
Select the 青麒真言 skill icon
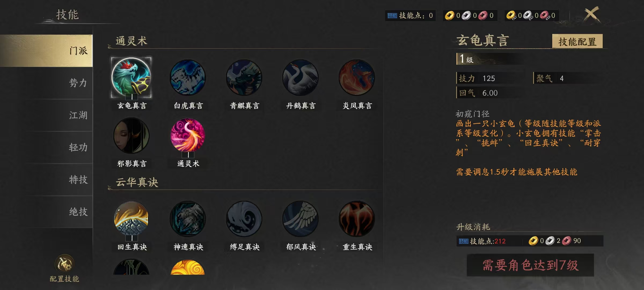point(244,77)
